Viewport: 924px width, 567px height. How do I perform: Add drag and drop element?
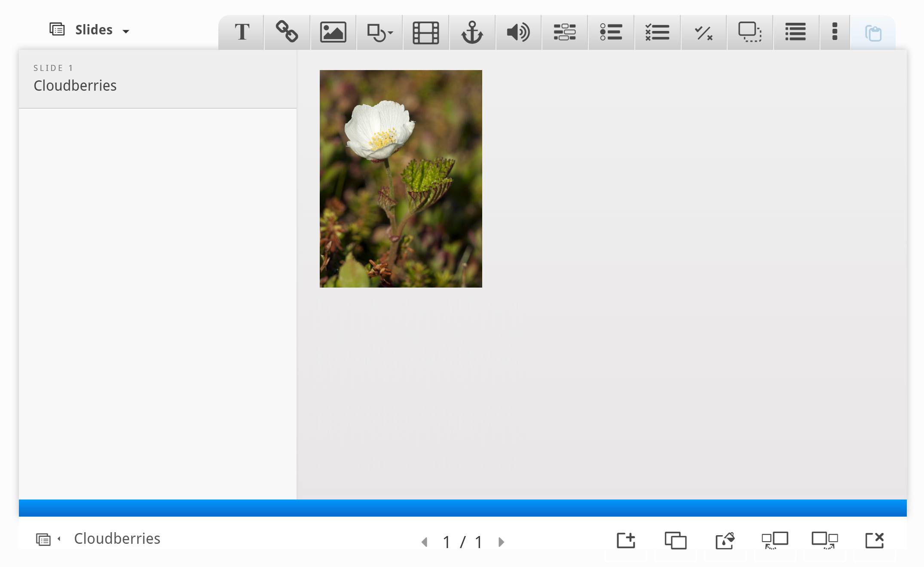pyautogui.click(x=750, y=32)
